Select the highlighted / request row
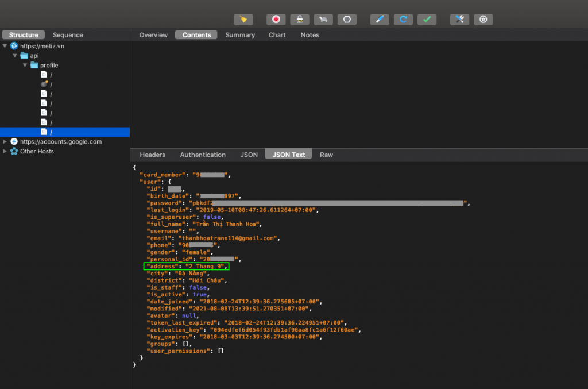Image resolution: width=588 pixels, height=389 pixels. [x=65, y=132]
